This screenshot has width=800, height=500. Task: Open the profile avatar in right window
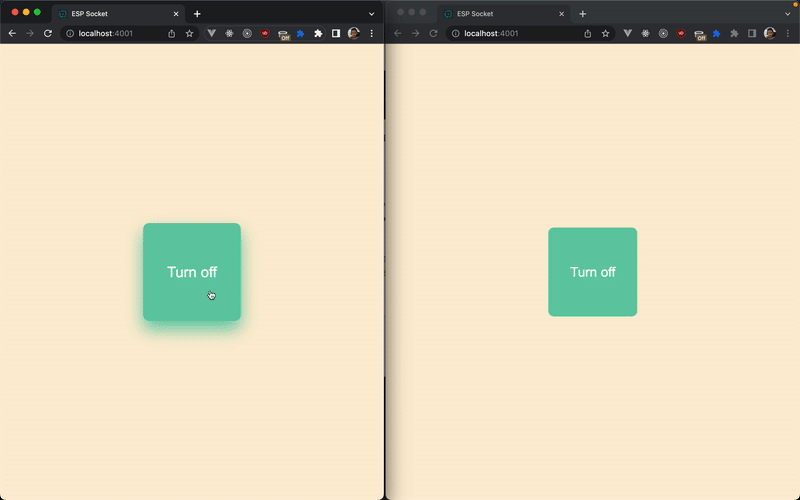770,34
